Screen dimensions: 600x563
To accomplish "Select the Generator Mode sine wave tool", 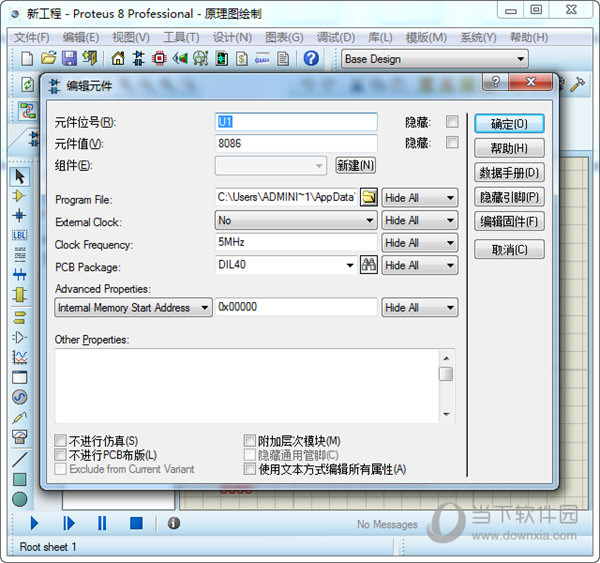I will click(x=20, y=397).
